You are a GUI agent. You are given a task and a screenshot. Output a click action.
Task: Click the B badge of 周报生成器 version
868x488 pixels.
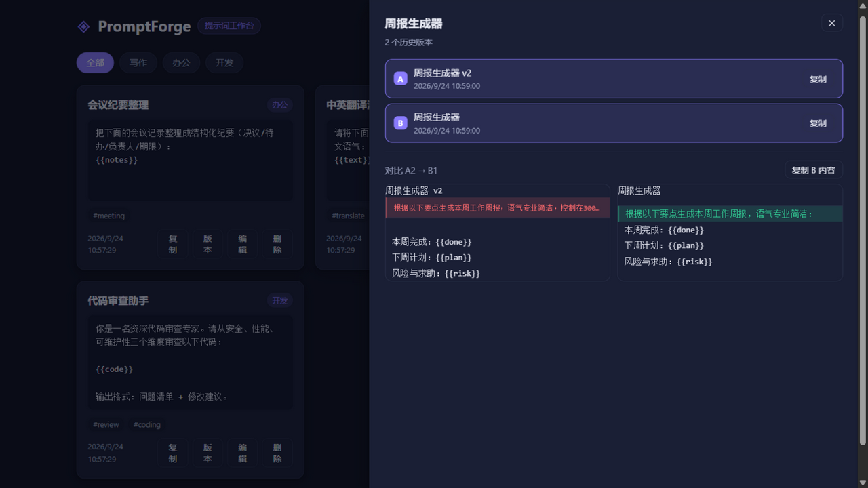click(x=400, y=123)
